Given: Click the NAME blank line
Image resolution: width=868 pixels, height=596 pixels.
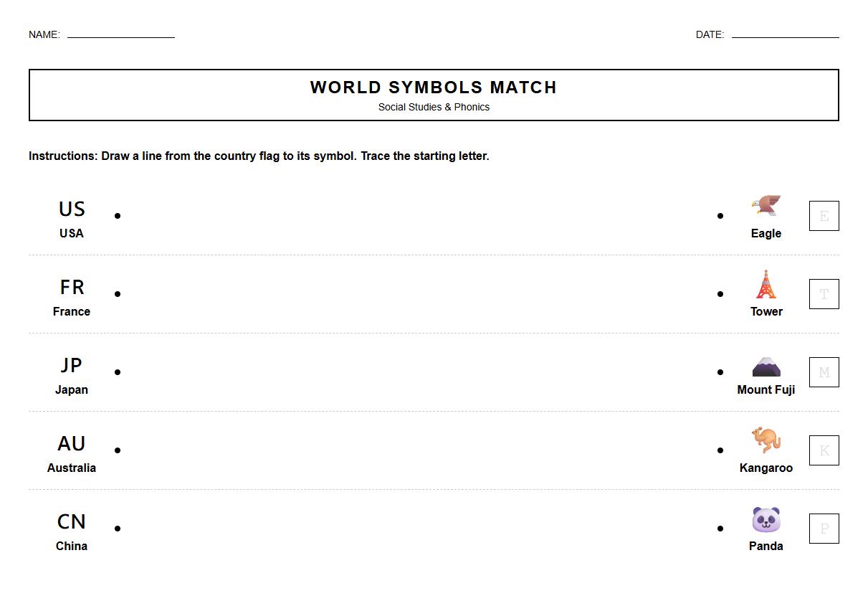Looking at the screenshot, I should (121, 34).
